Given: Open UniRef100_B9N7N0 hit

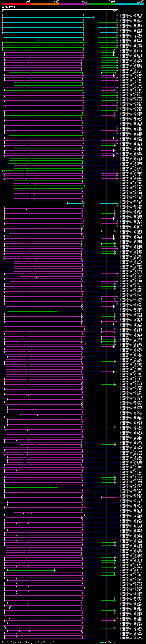Looking at the screenshot, I should point(131,618).
